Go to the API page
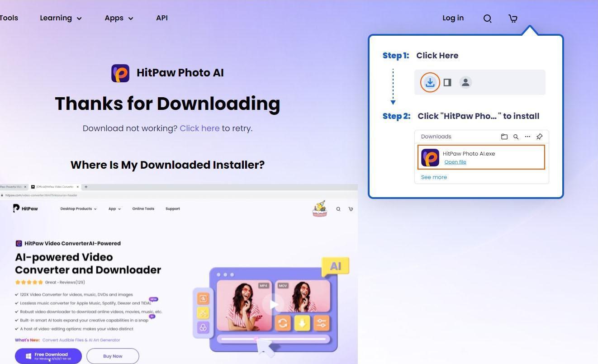 pyautogui.click(x=162, y=18)
